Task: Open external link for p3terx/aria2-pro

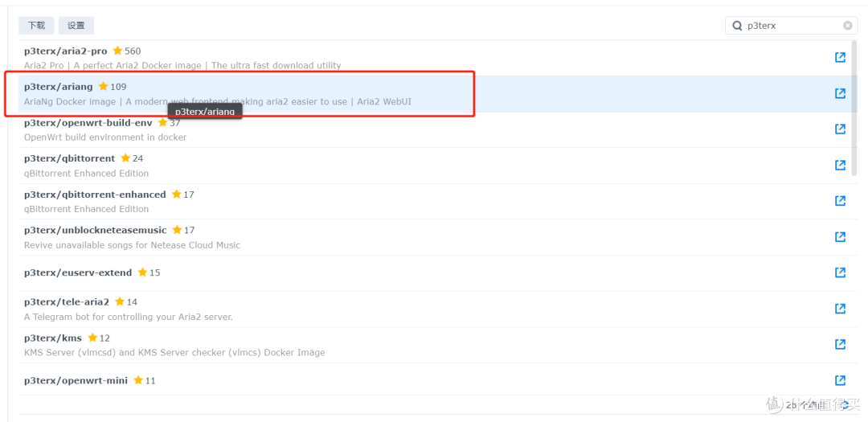Action: pyautogui.click(x=840, y=57)
